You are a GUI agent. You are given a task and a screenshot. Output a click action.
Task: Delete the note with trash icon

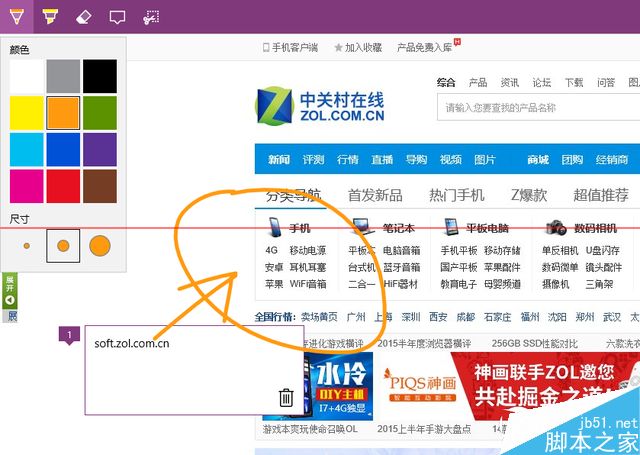[286, 397]
